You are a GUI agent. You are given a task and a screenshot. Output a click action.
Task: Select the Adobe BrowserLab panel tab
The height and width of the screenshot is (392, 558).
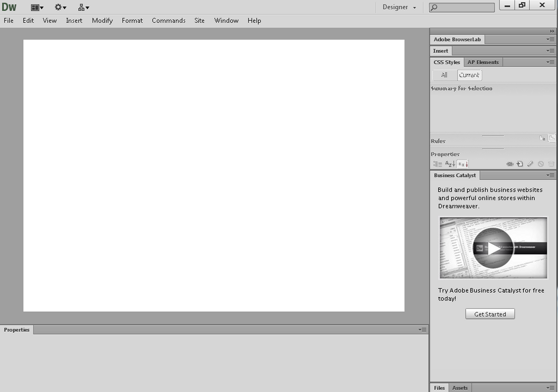[458, 40]
